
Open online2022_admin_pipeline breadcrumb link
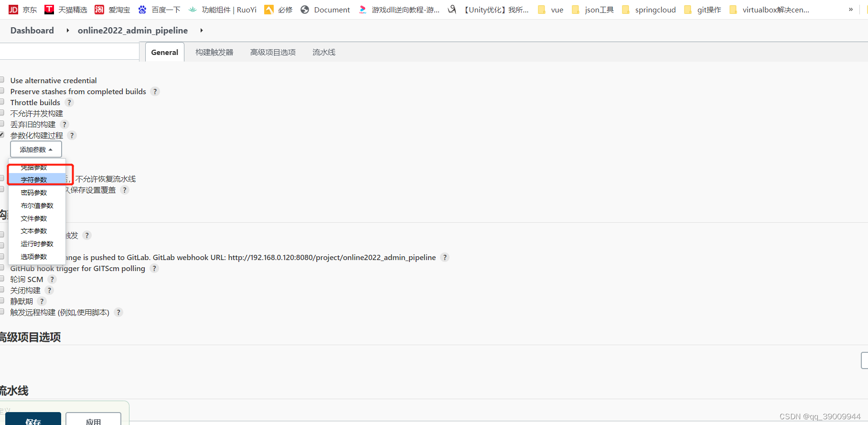click(133, 31)
